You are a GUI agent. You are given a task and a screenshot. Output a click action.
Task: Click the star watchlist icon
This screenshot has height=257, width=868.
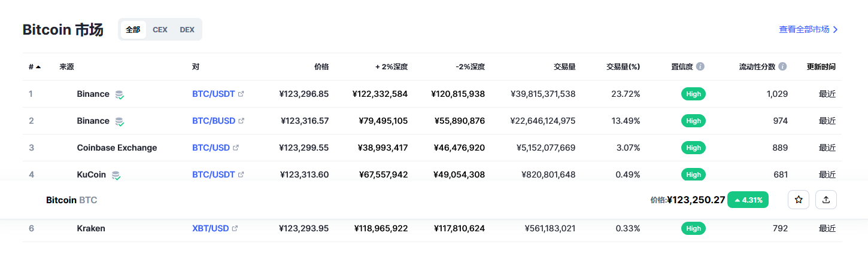pyautogui.click(x=798, y=200)
